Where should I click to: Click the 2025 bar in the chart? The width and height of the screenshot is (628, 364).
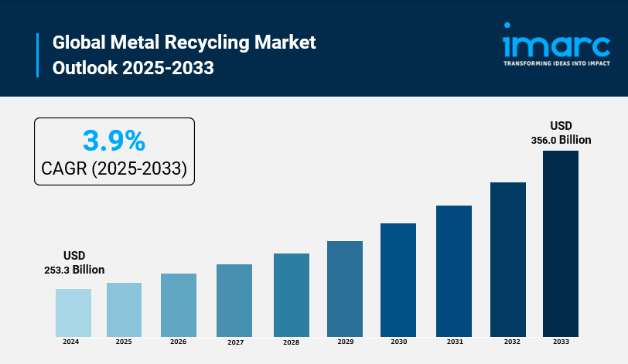(x=124, y=309)
